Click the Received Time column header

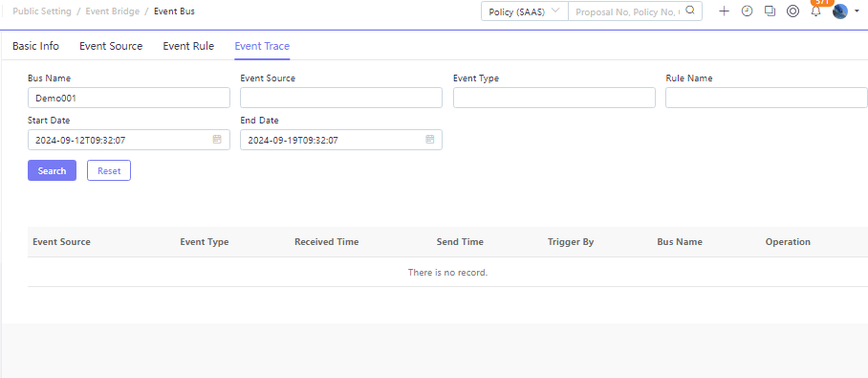pyautogui.click(x=327, y=242)
